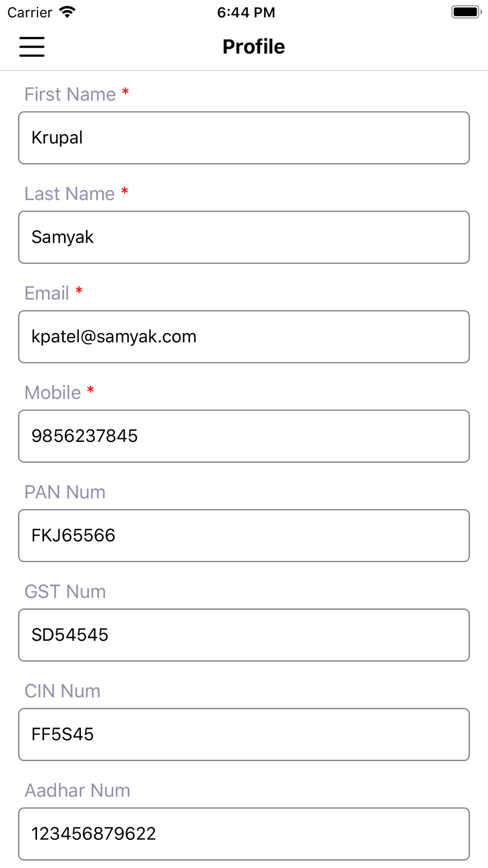
Task: Click the GST Num label
Action: [x=65, y=592]
